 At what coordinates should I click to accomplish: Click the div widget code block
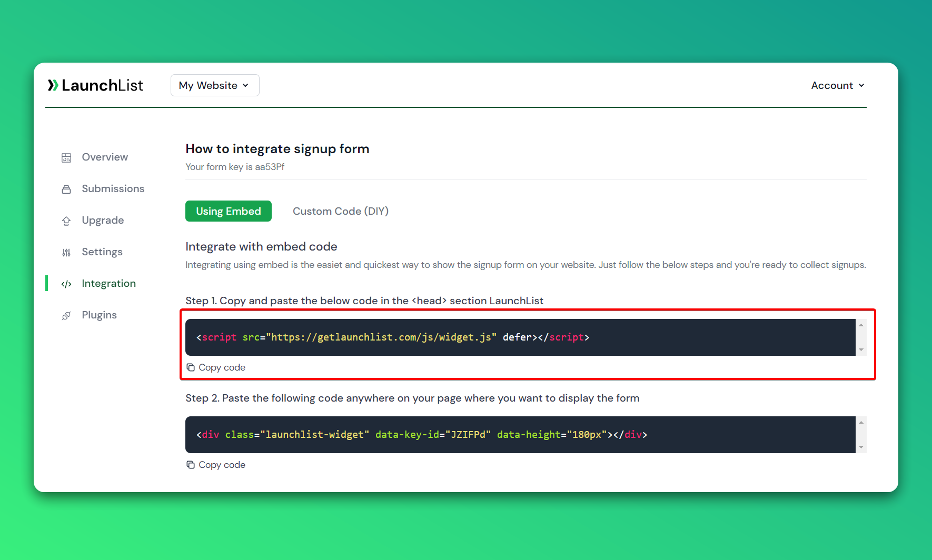click(x=520, y=435)
